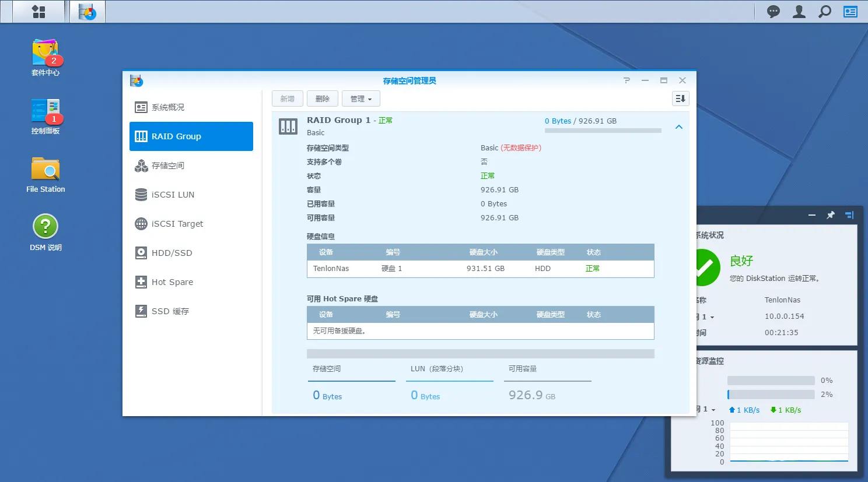The height and width of the screenshot is (482, 868).
Task: Switch to the 存储空间 tab at bottom
Action: click(x=326, y=368)
